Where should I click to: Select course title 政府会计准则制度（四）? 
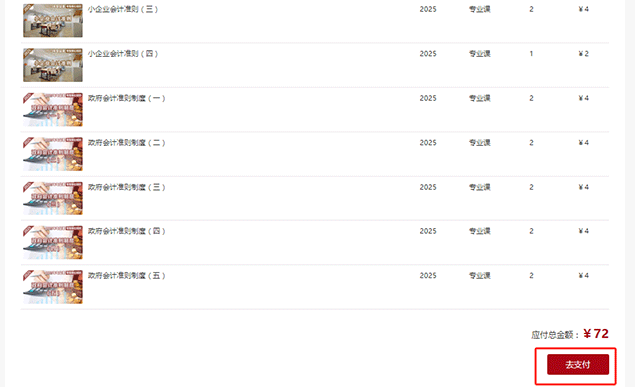click(x=127, y=231)
